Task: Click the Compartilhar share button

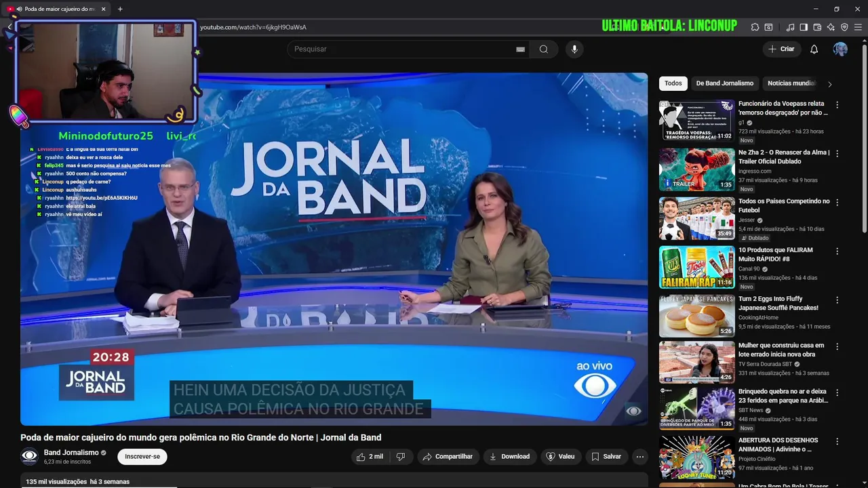Action: [448, 457]
